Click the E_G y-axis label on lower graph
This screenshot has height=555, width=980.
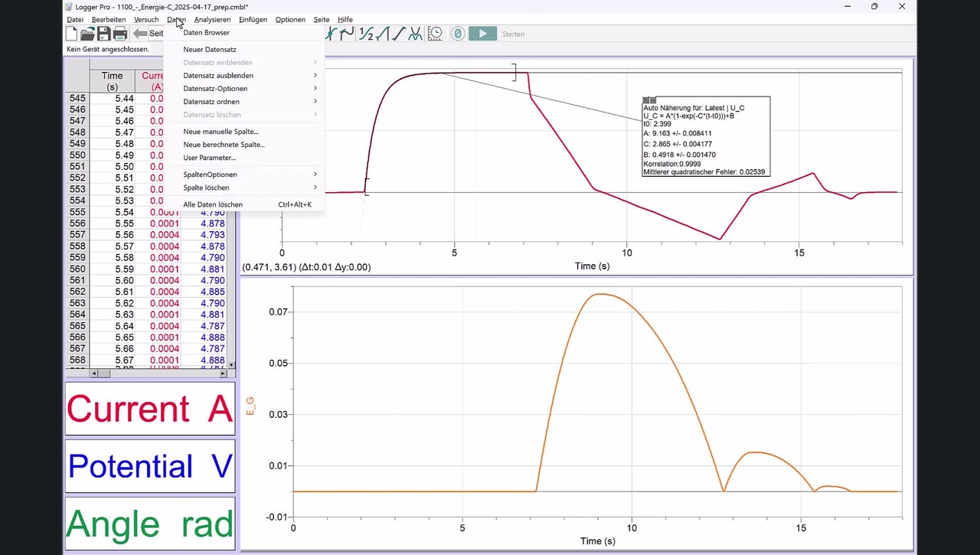point(250,405)
